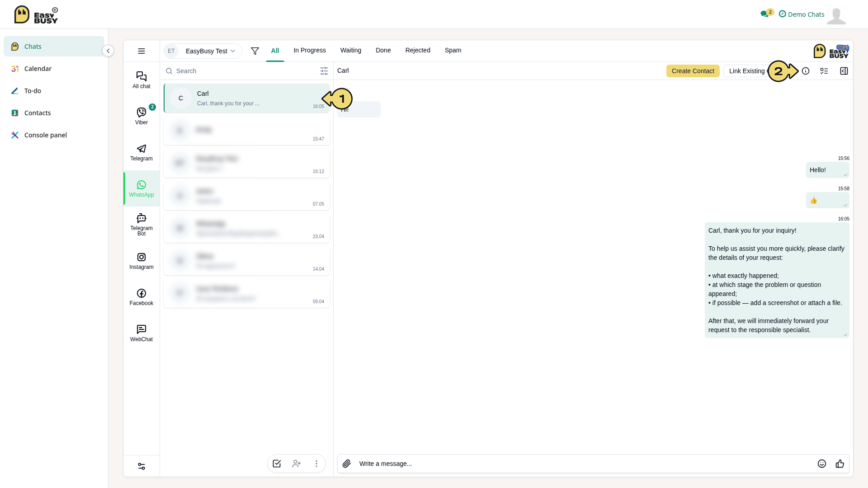Open chat info icon
Image resolution: width=868 pixels, height=488 pixels.
tap(806, 71)
